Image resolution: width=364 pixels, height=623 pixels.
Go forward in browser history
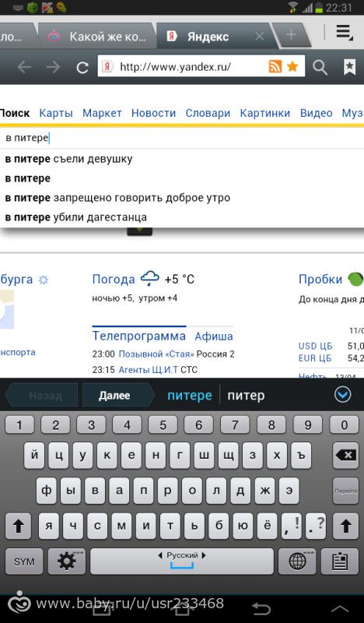(53, 67)
